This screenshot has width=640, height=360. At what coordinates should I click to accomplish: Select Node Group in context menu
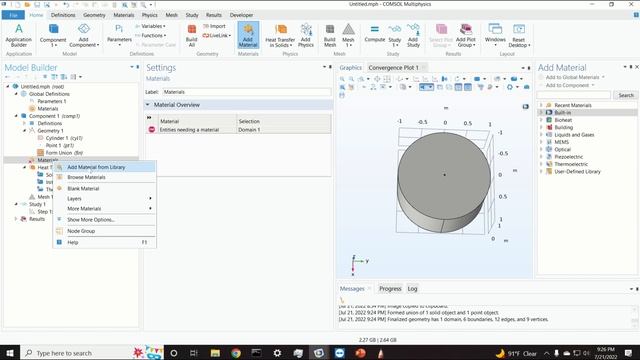point(104,231)
